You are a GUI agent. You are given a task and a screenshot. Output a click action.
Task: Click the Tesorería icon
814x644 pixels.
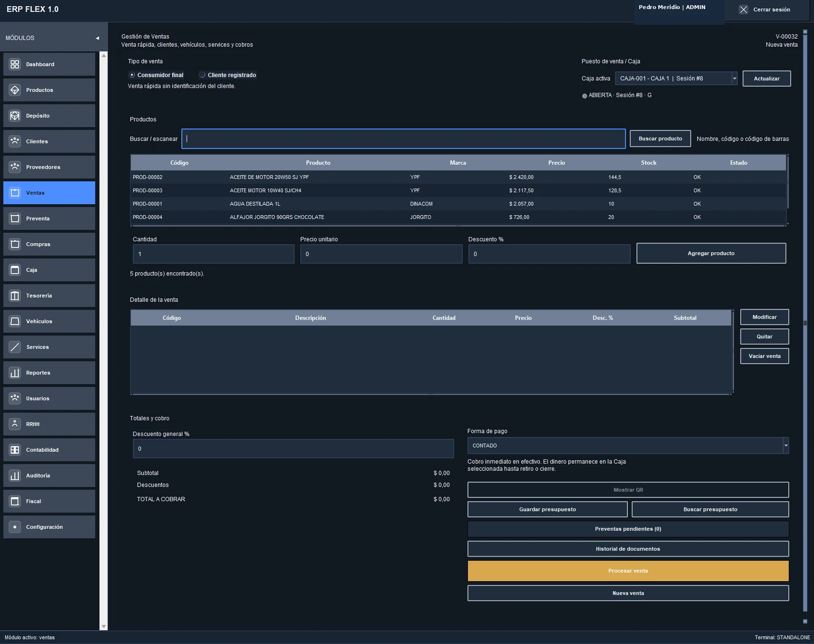[x=15, y=296]
